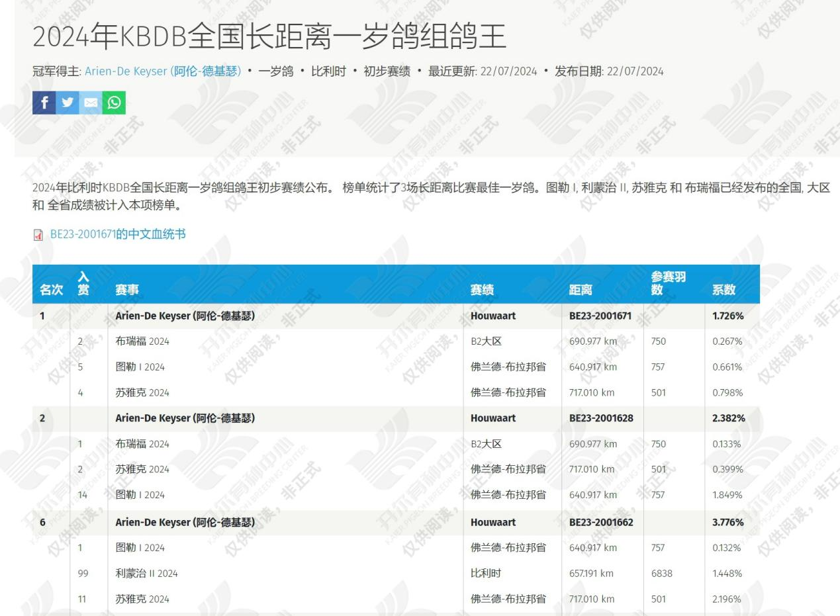Click the 名次 column header
The height and width of the screenshot is (616, 840).
[x=51, y=290]
